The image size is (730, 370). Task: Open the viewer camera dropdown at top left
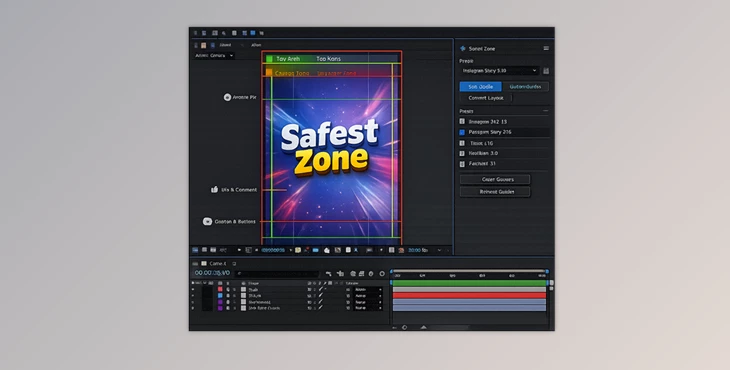[x=214, y=55]
